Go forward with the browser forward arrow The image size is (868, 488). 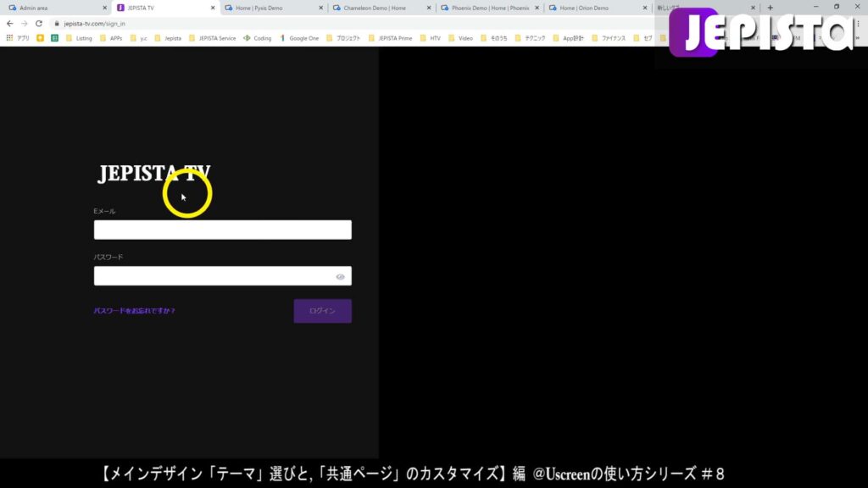25,24
